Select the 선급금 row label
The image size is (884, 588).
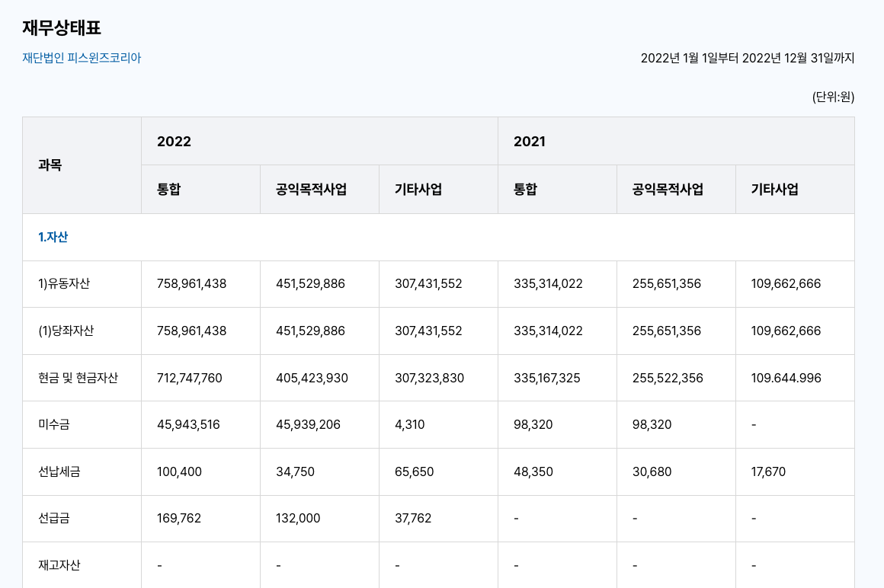click(54, 518)
